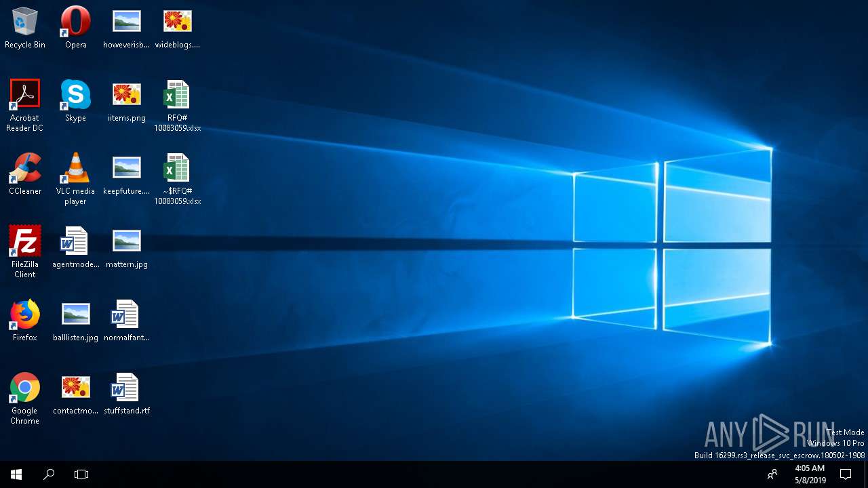868x488 pixels.
Task: Open the People icon in system tray
Action: (772, 474)
